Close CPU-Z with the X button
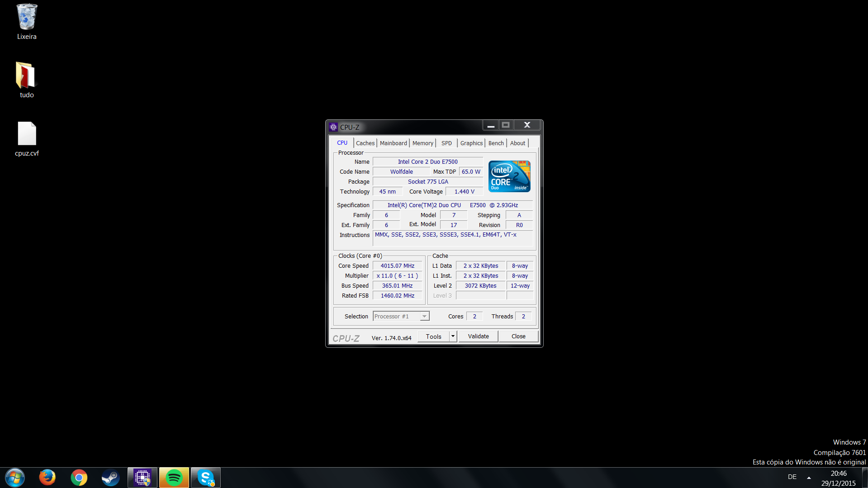The width and height of the screenshot is (868, 488). [x=527, y=125]
